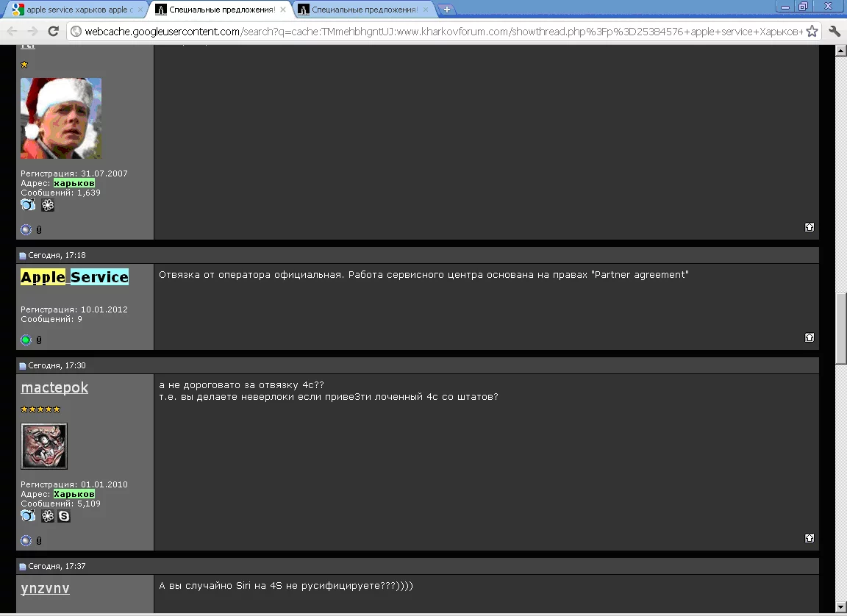Click the offline status icon of mactepok
The height and width of the screenshot is (616, 847).
[x=26, y=540]
